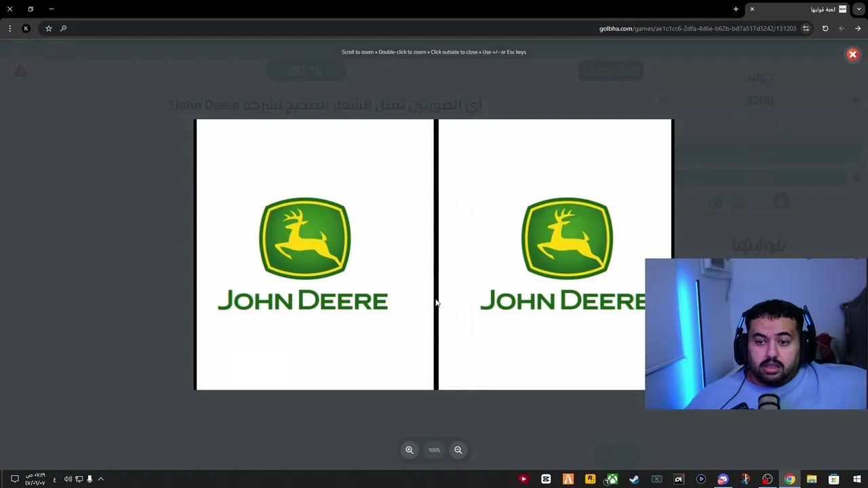Open the Chrome profile K avatar
The image size is (868, 488).
26,28
